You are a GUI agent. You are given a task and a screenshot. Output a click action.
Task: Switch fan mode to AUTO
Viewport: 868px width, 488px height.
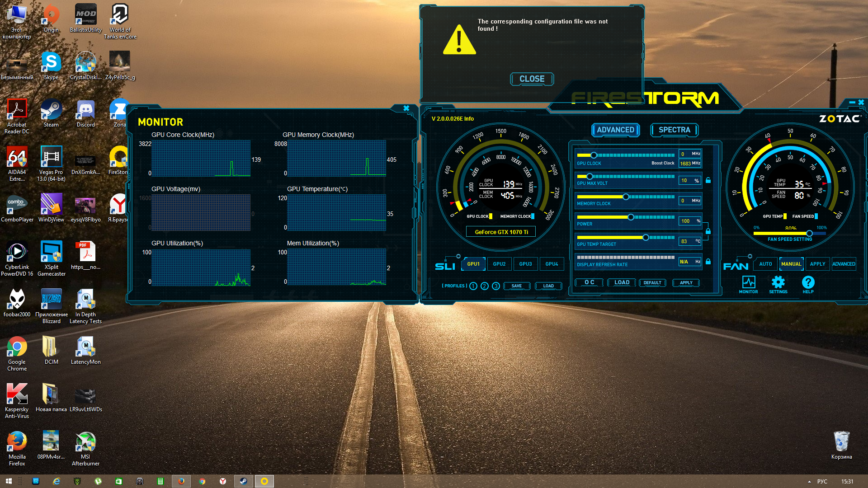765,264
